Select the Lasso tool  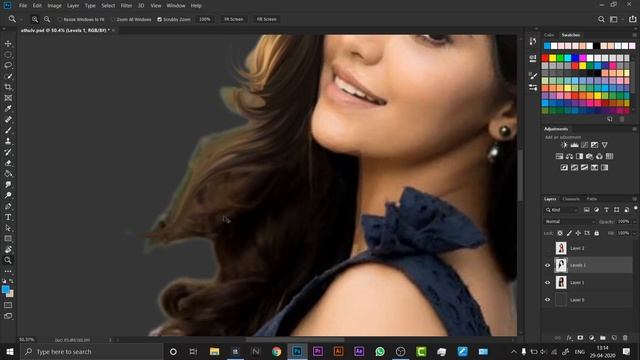pos(8,65)
